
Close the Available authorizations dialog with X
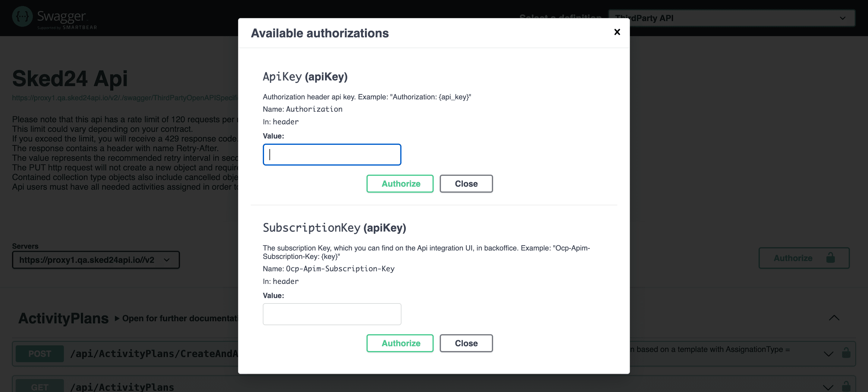pyautogui.click(x=617, y=32)
